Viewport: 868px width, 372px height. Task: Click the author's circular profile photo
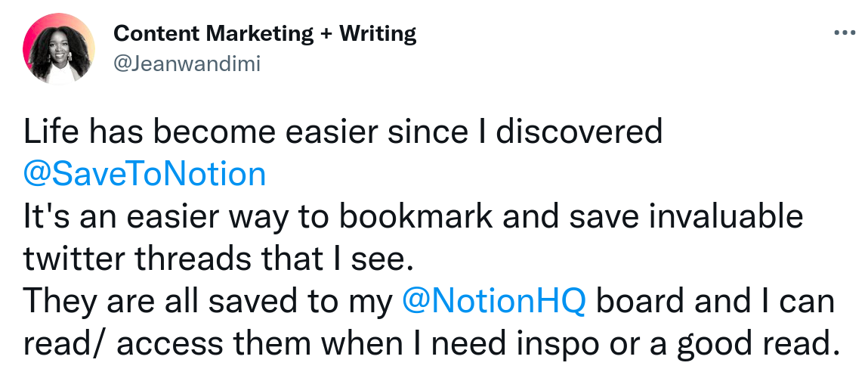click(59, 48)
